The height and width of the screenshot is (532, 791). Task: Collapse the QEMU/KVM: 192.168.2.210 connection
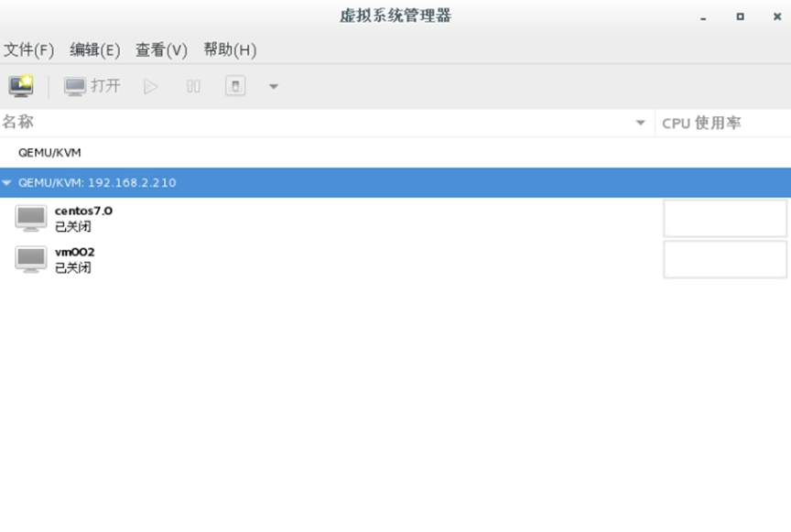7,183
